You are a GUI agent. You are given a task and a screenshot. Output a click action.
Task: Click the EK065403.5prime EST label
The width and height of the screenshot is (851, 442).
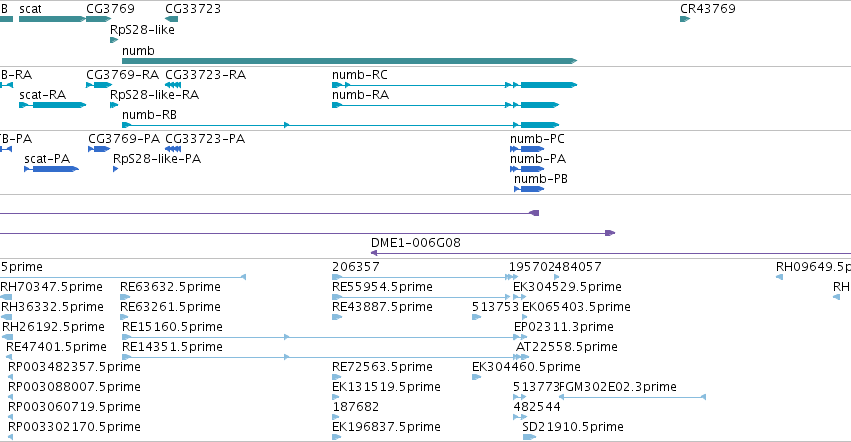576,307
